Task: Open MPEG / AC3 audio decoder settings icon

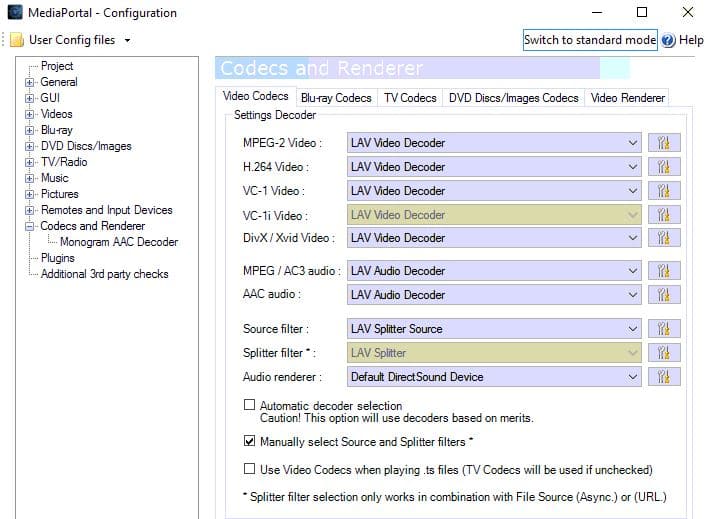Action: pos(663,271)
